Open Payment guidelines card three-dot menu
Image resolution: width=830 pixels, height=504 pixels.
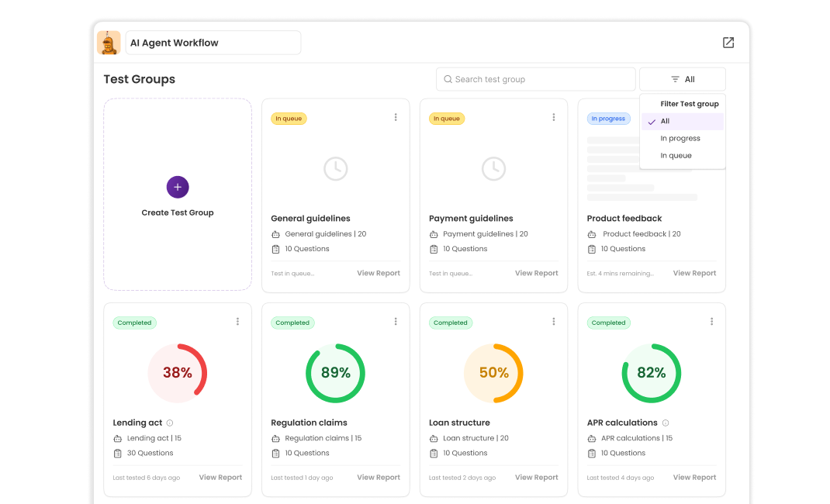(554, 117)
